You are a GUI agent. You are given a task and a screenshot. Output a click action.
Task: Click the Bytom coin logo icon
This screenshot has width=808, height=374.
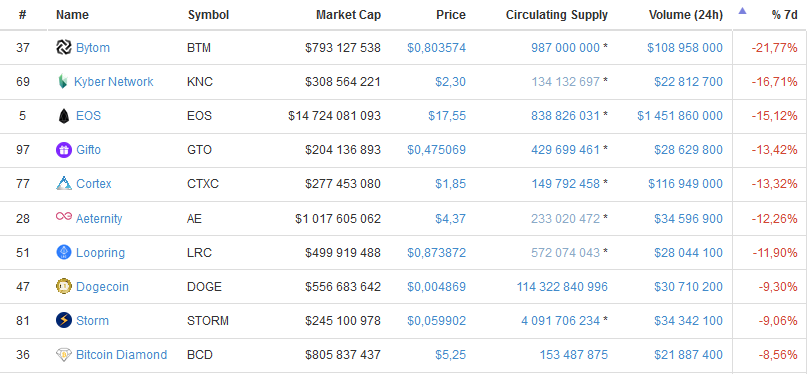[63, 48]
